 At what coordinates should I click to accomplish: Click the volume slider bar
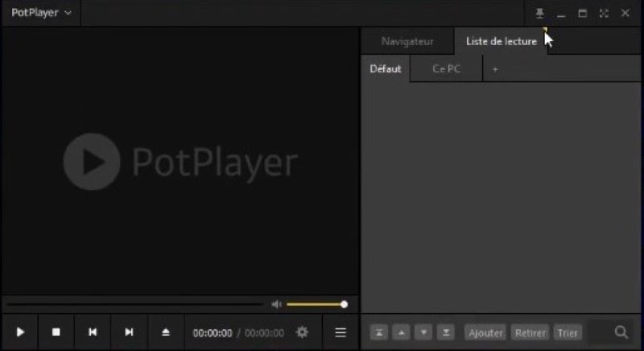pyautogui.click(x=315, y=304)
